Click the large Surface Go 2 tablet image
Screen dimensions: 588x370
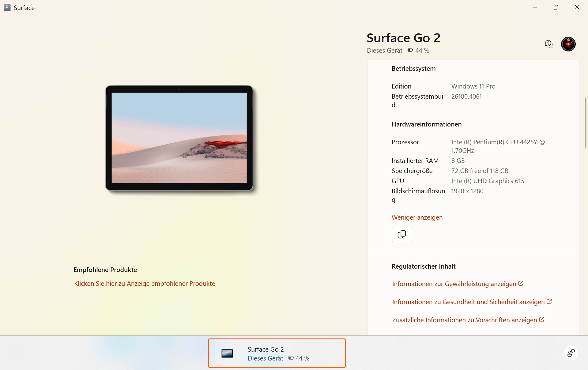[179, 138]
